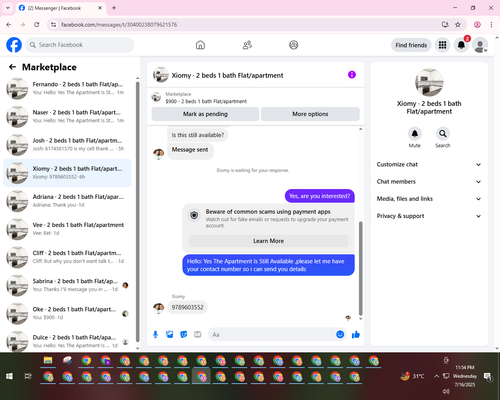Click Learn More in the scam warning
The width and height of the screenshot is (500, 400).
[x=268, y=241]
